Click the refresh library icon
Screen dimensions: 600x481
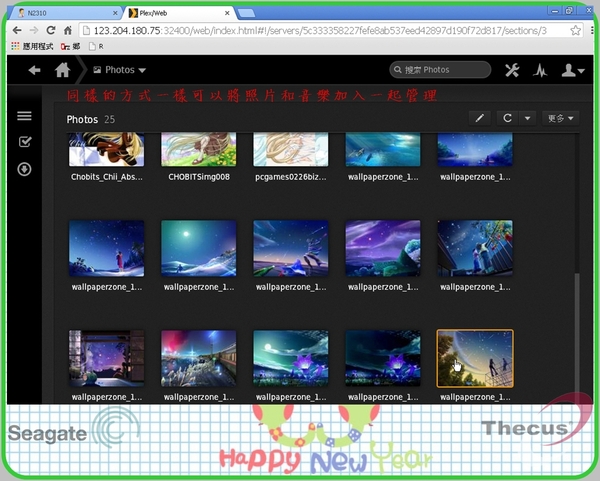[508, 118]
